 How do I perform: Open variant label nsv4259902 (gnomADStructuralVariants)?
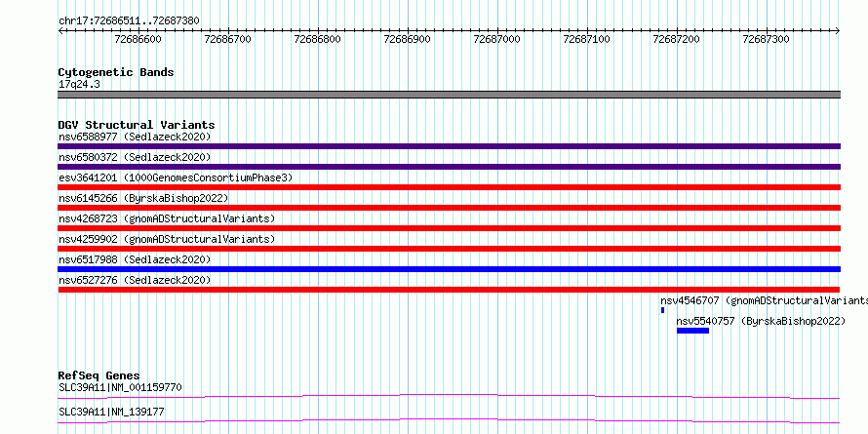(167, 239)
